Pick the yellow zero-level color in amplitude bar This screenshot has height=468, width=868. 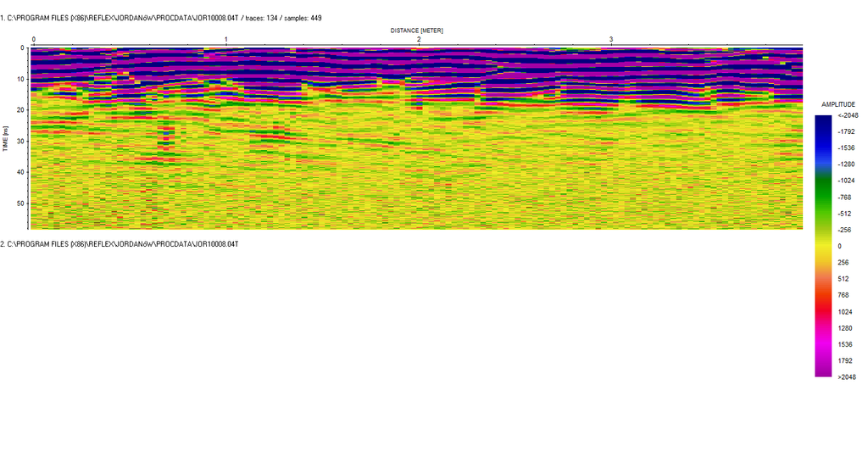[x=823, y=246]
